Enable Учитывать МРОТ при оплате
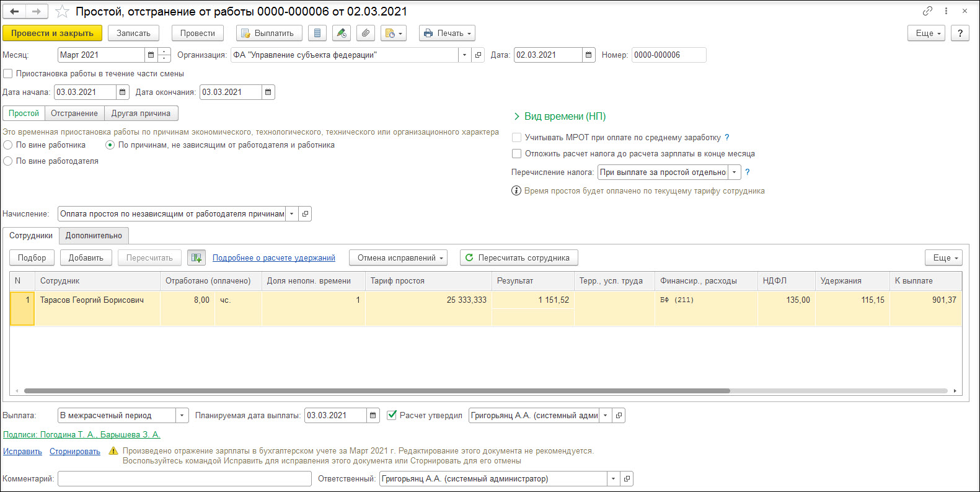 pos(516,138)
